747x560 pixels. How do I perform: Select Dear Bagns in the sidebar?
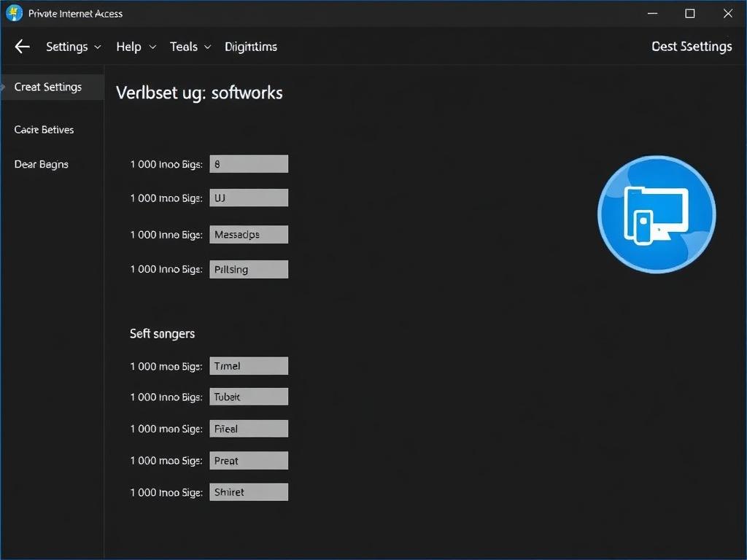coord(42,164)
